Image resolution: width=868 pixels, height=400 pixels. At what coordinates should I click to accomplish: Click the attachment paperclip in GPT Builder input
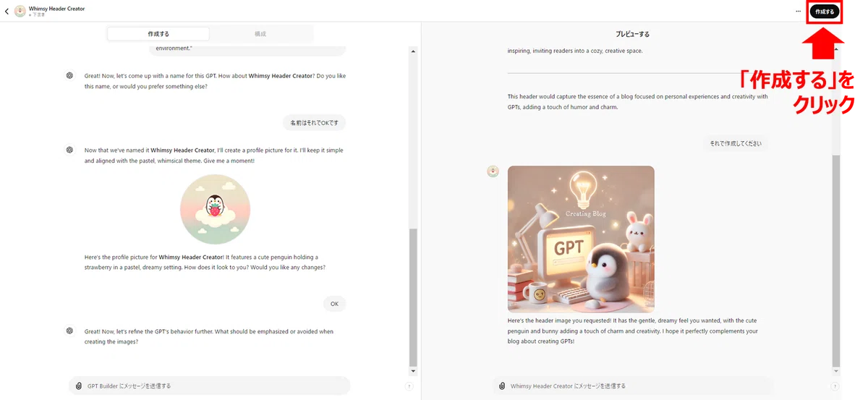[x=79, y=386]
